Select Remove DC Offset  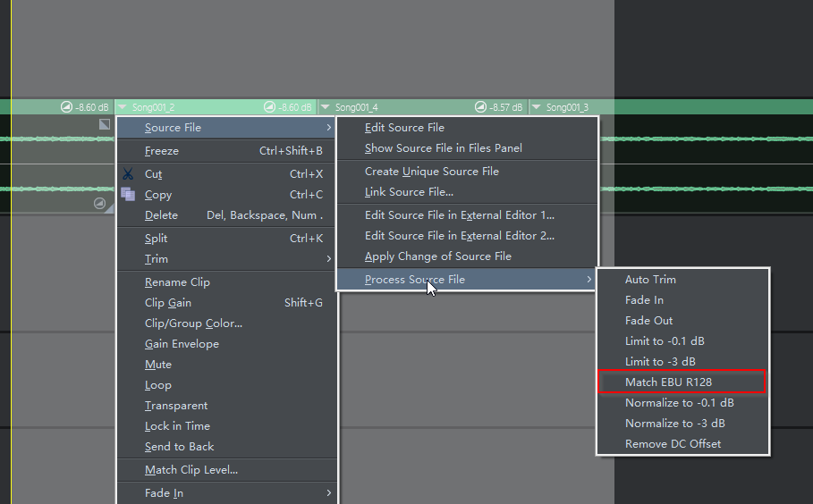(x=673, y=444)
